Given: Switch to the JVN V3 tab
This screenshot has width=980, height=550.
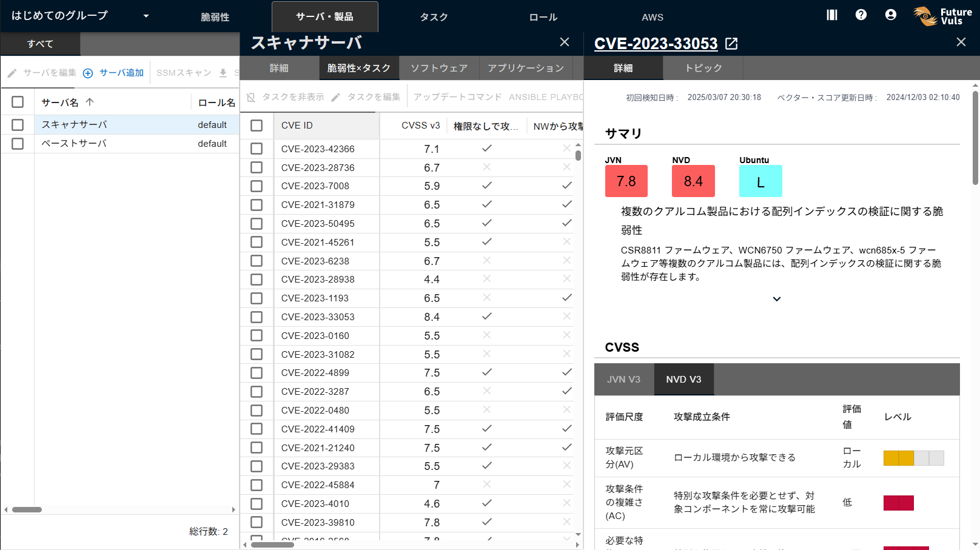Looking at the screenshot, I should pyautogui.click(x=624, y=380).
